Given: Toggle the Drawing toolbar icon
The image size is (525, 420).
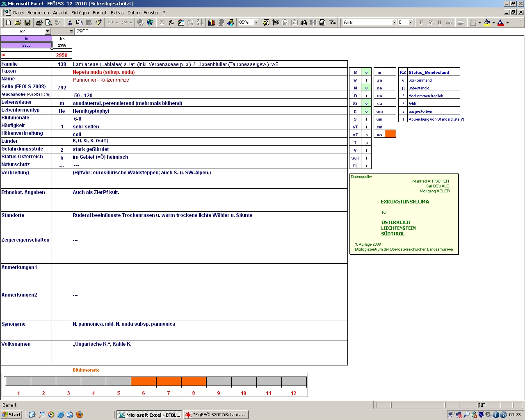Looking at the screenshot, I should click(x=230, y=23).
